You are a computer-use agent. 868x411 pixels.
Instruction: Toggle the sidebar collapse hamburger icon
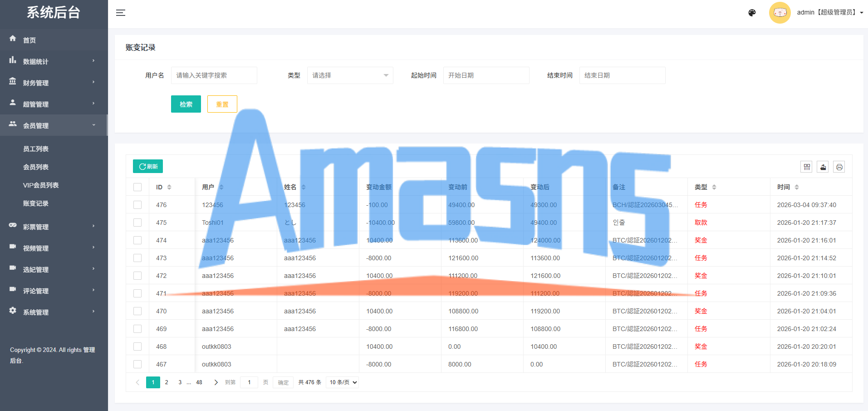121,13
